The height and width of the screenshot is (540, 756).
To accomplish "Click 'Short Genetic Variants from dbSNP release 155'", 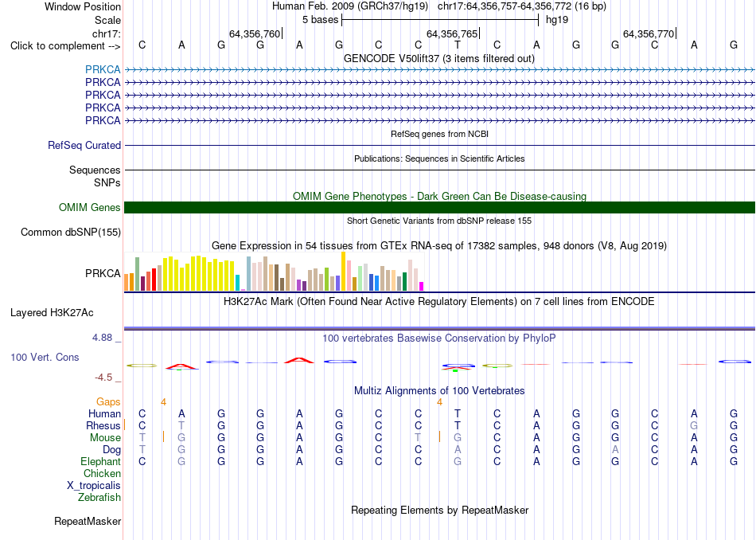I will (x=439, y=221).
